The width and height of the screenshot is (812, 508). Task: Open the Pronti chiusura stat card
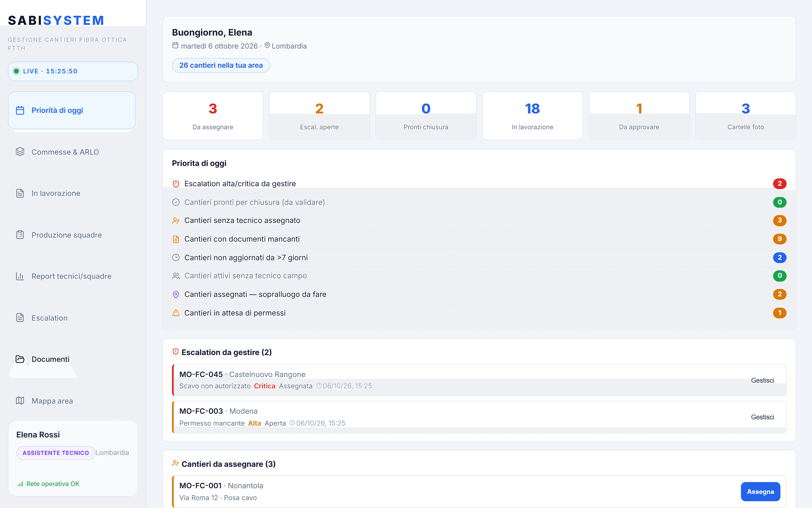426,116
